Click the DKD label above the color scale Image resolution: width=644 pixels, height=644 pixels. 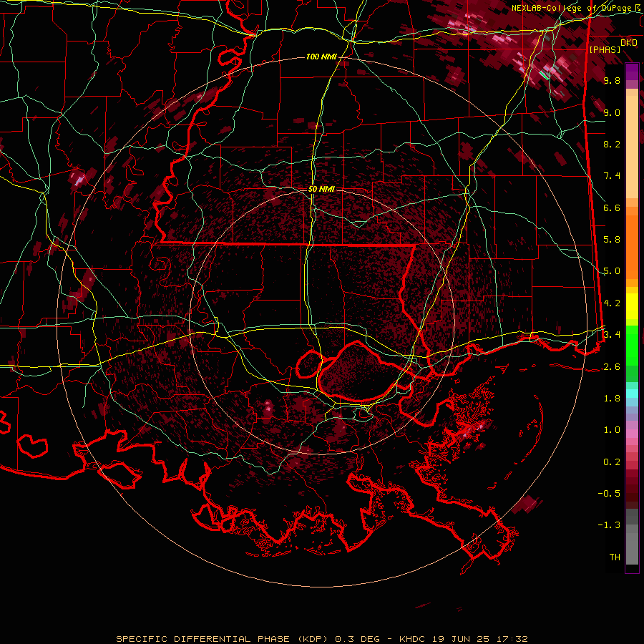(x=629, y=43)
